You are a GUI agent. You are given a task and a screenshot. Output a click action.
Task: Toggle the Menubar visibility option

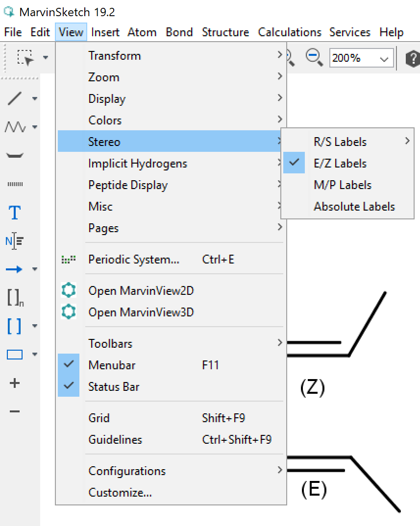(112, 365)
